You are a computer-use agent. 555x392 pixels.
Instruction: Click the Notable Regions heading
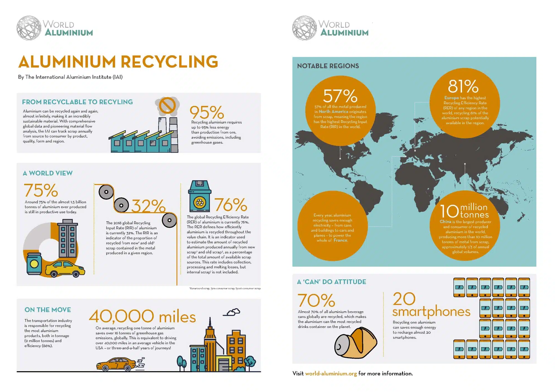point(328,66)
